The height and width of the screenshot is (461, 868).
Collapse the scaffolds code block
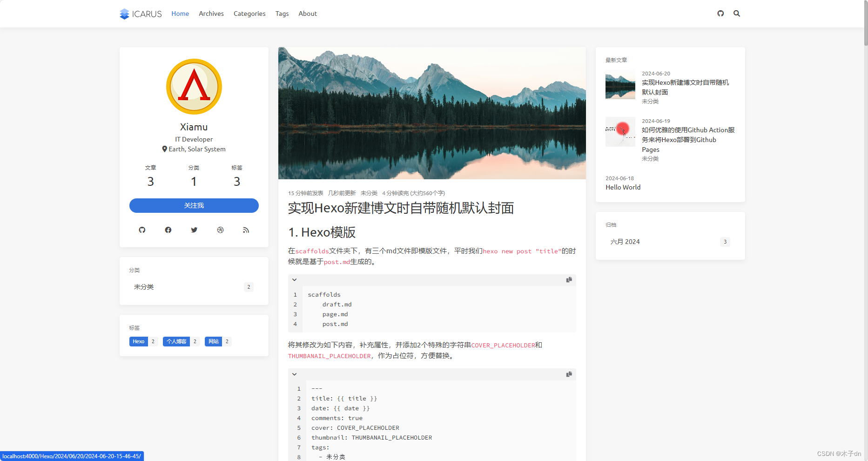tap(295, 280)
